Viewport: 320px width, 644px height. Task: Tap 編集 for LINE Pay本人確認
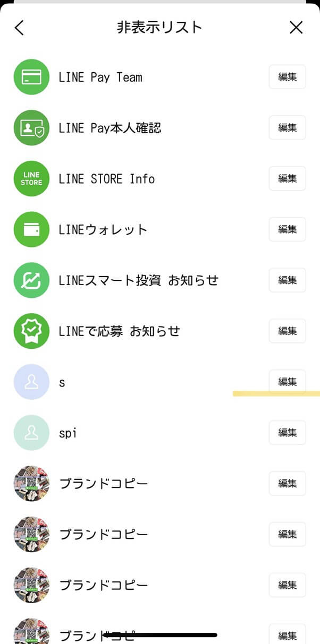pyautogui.click(x=287, y=127)
